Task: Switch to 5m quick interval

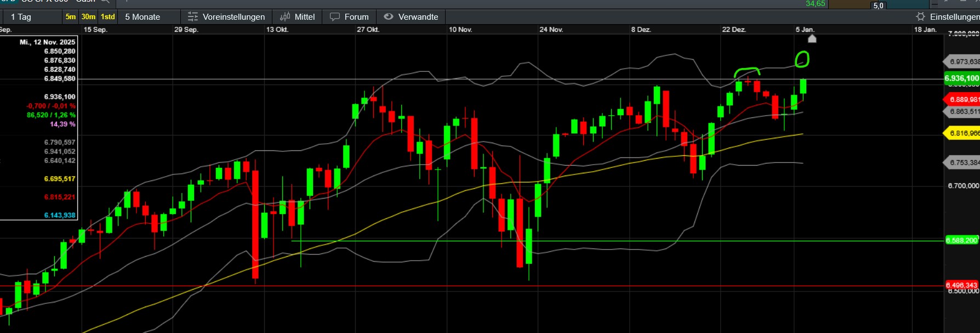Action: coord(71,17)
